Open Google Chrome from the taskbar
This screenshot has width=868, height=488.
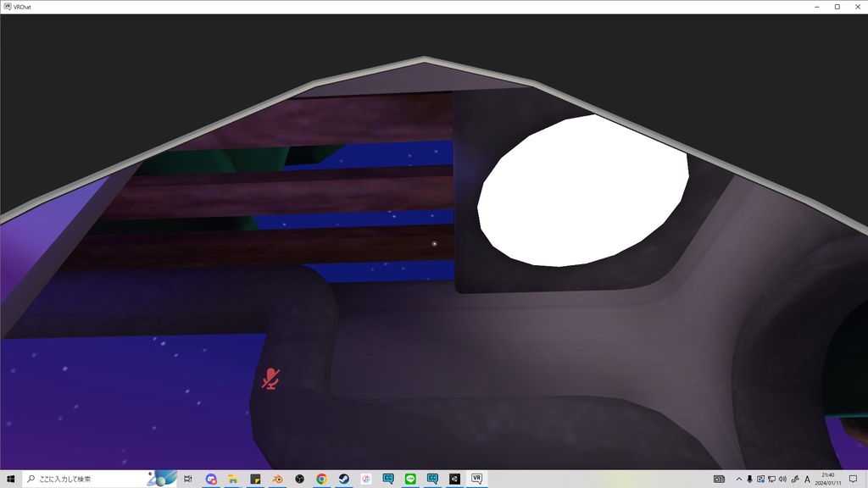(321, 479)
